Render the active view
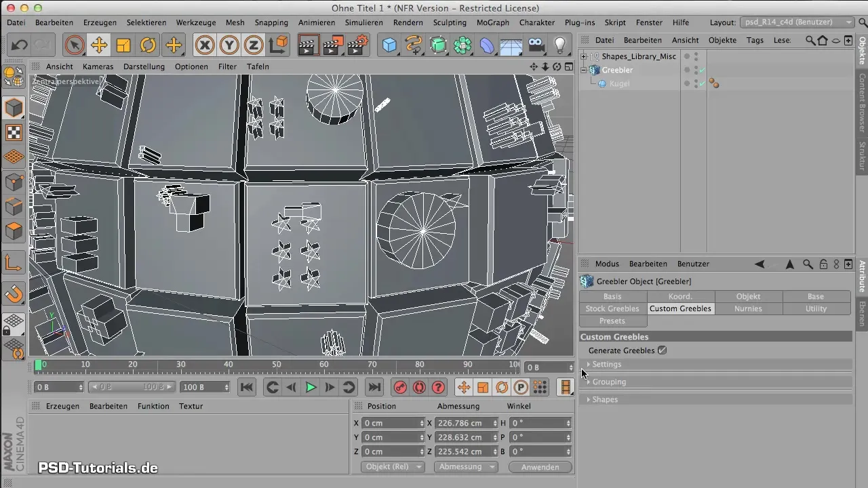Screen dimensions: 868x488 point(308,45)
